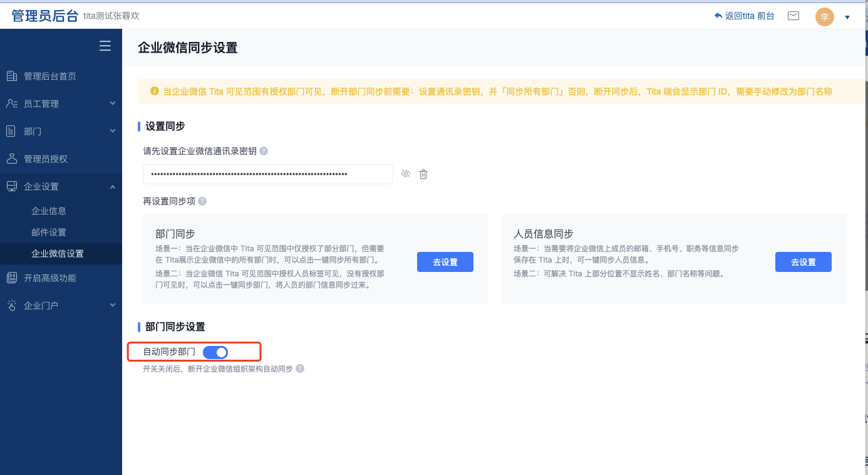Image resolution: width=868 pixels, height=475 pixels.
Task: Click the 设置同步 section heading
Action: 165,126
